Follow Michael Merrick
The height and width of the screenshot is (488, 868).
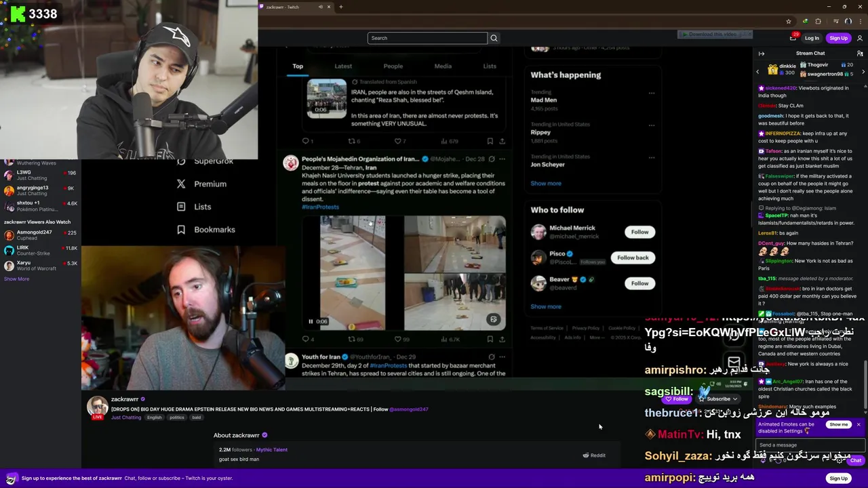click(x=639, y=232)
